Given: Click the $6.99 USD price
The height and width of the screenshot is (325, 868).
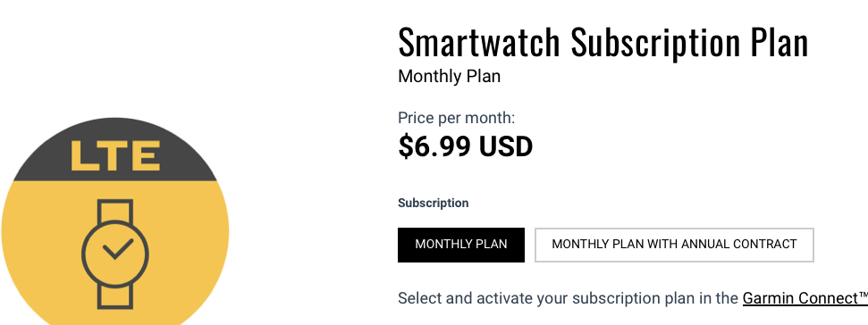Looking at the screenshot, I should (465, 146).
